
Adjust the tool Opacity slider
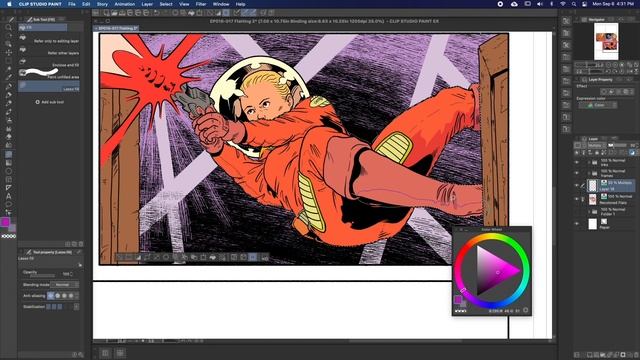(42, 276)
